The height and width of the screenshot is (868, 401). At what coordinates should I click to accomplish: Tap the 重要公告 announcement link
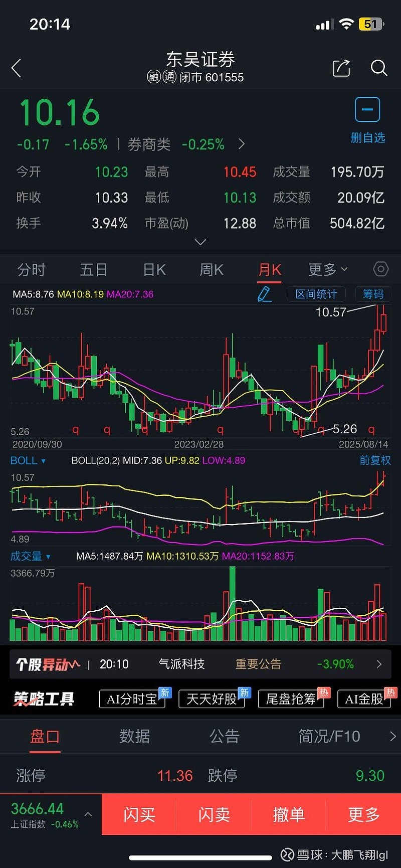tap(259, 664)
